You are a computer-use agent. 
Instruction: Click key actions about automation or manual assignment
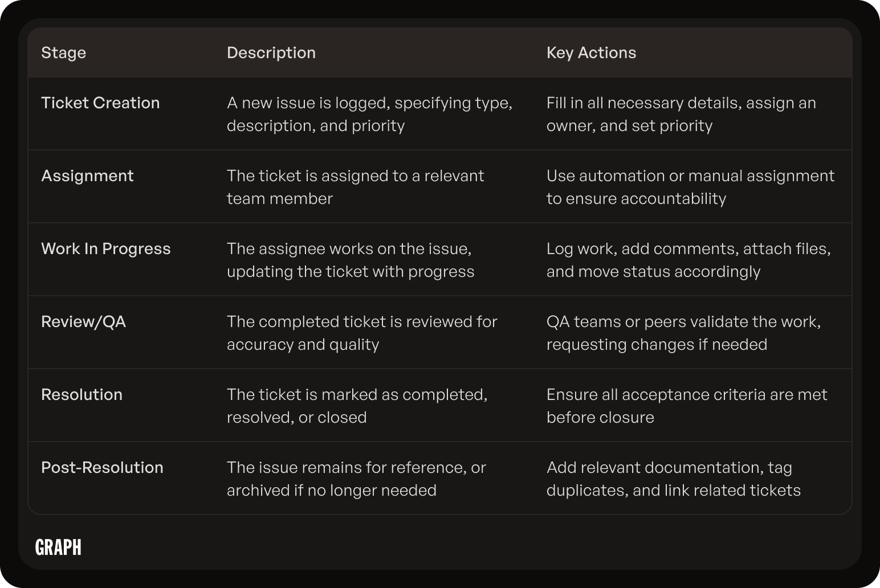690,187
